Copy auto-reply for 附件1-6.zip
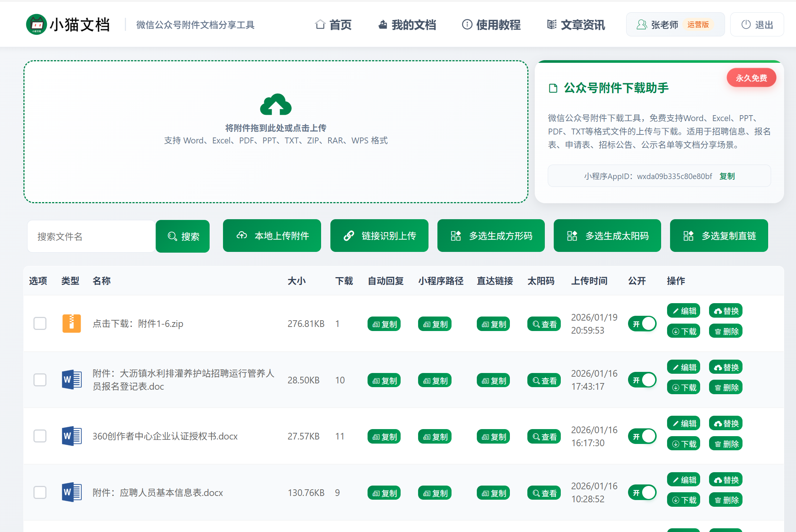 click(x=384, y=324)
